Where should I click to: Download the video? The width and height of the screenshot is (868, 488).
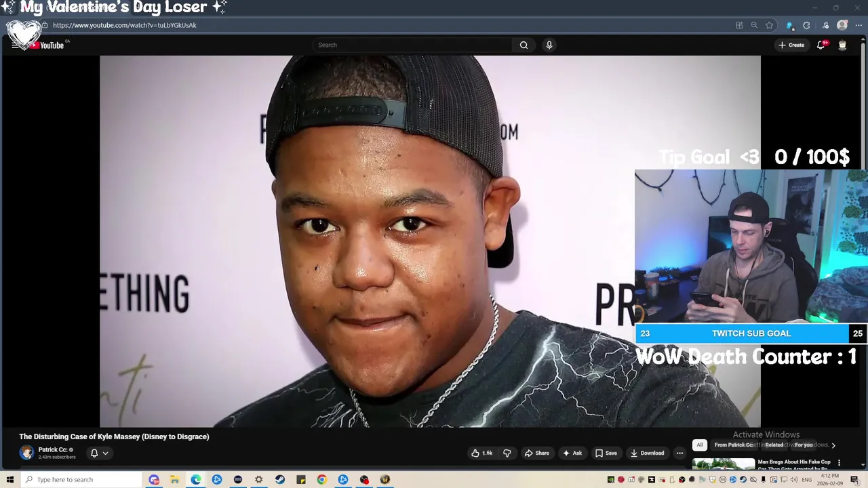(x=647, y=453)
